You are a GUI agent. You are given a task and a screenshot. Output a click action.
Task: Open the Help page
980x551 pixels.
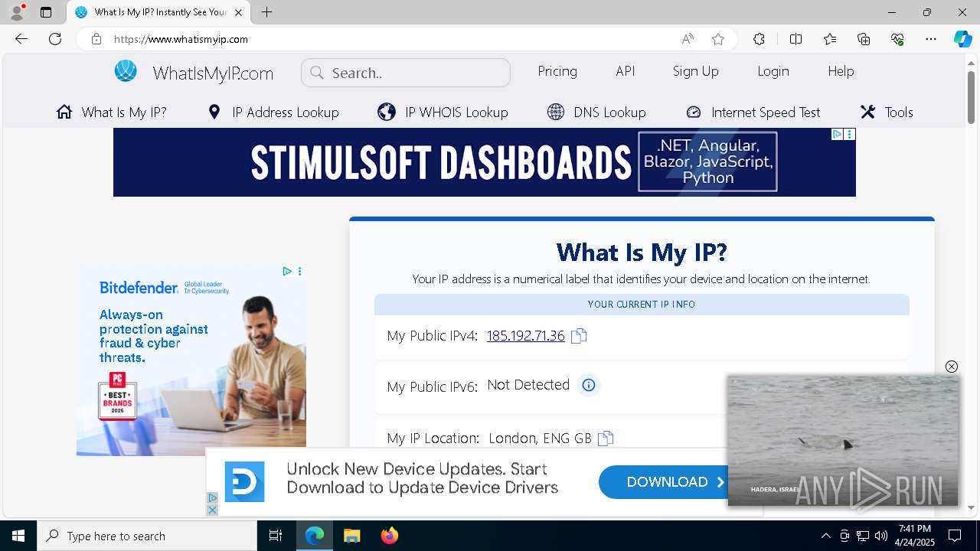[841, 71]
